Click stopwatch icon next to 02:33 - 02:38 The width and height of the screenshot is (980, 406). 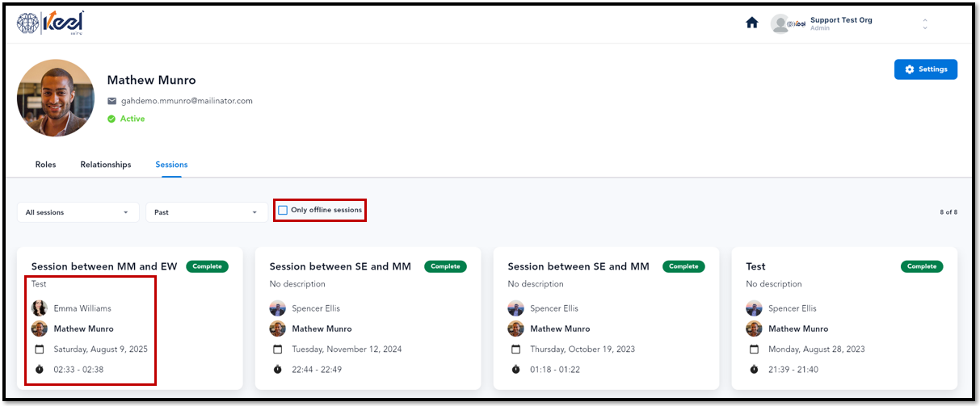click(40, 370)
